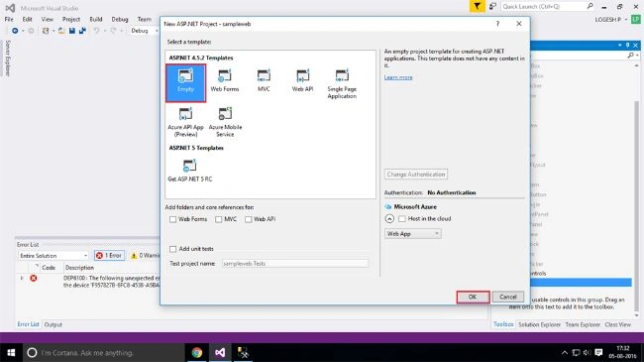The height and width of the screenshot is (362, 644).
Task: Click the Undo toolbar icon
Action: pos(96,31)
